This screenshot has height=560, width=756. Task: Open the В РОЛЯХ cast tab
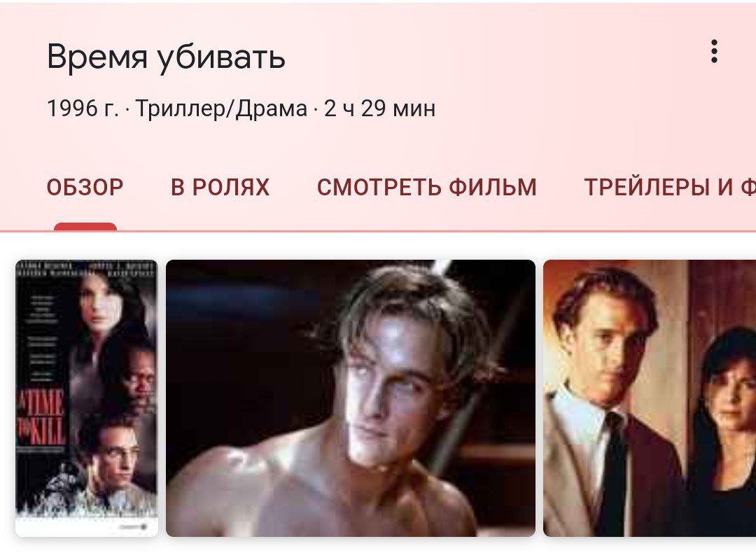click(x=220, y=187)
